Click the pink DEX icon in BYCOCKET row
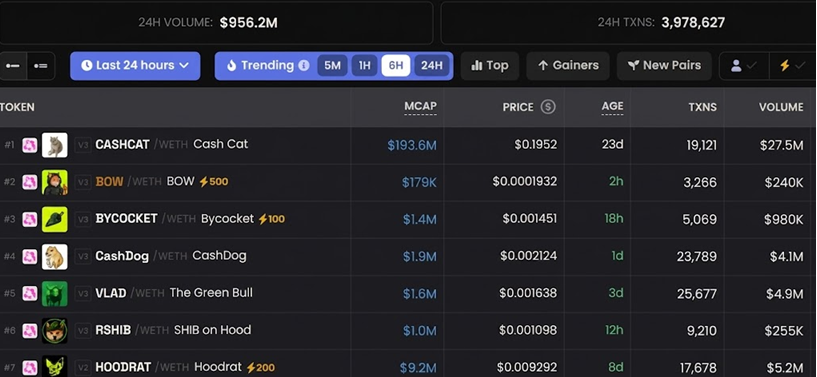The height and width of the screenshot is (377, 817). point(30,219)
